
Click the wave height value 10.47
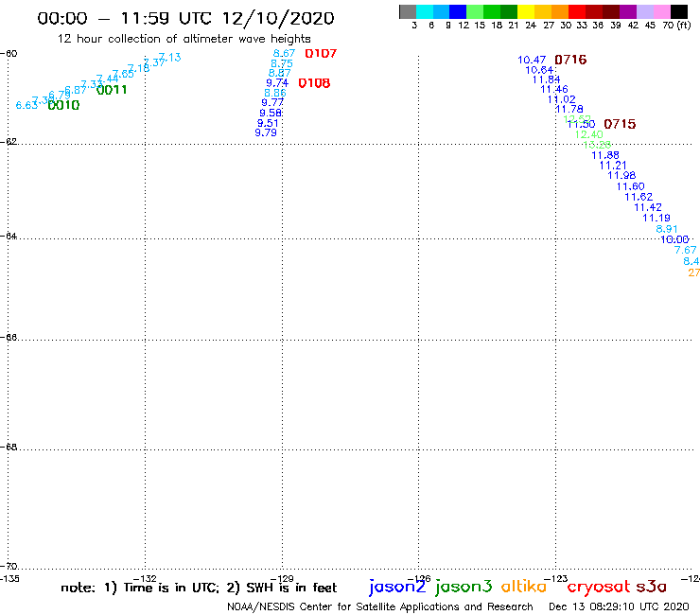point(532,60)
